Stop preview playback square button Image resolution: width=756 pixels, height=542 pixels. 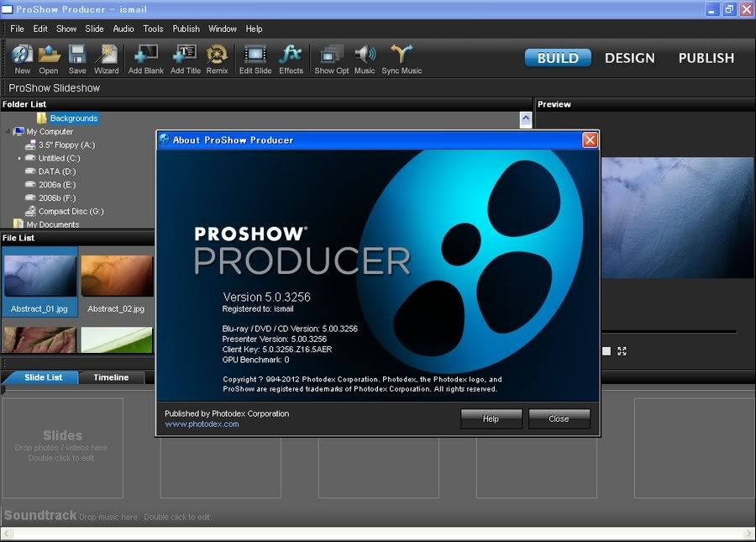click(606, 351)
